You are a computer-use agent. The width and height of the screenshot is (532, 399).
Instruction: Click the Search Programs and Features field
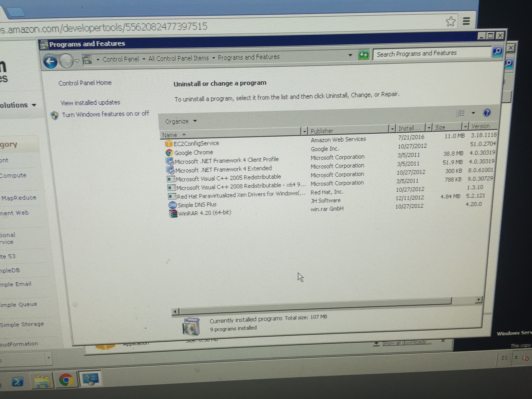coord(433,53)
